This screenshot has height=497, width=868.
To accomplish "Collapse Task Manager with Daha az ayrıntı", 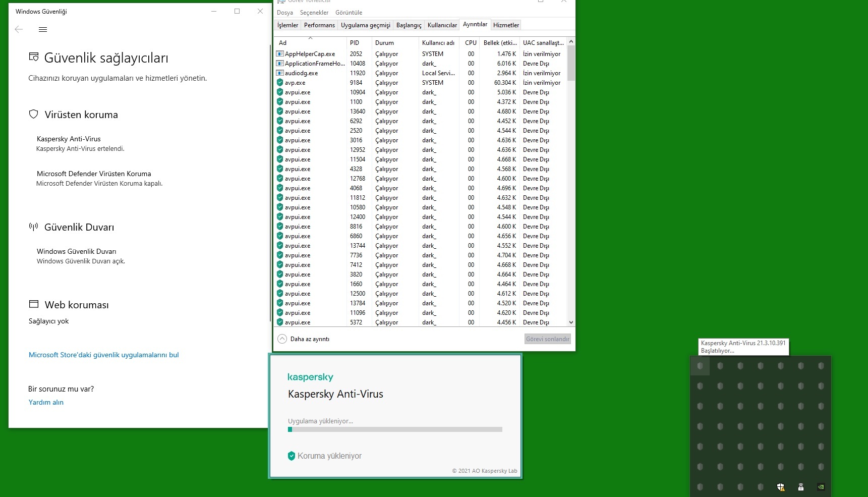I will click(304, 339).
